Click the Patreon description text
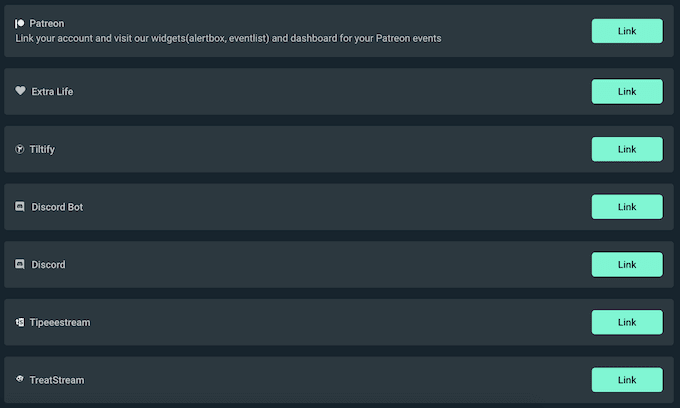The height and width of the screenshot is (408, 680). coord(228,39)
